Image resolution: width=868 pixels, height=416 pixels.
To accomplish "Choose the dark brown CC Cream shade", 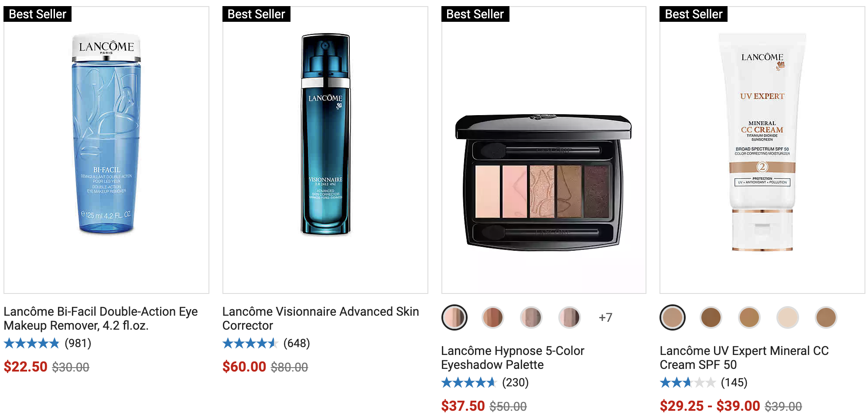I will click(x=711, y=317).
